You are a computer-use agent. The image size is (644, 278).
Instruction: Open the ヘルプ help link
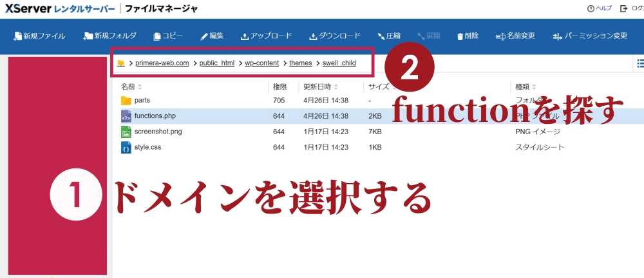click(x=600, y=8)
